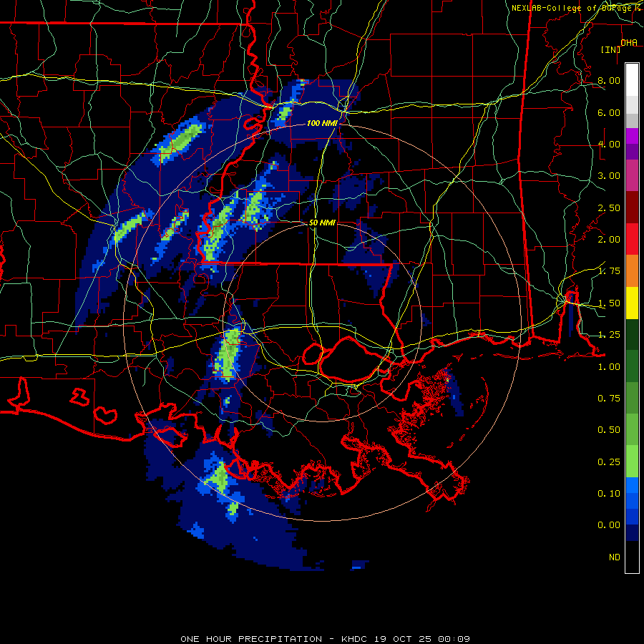Click the NEXLAB-College of DuPage header text
The image size is (644, 644).
point(573,8)
